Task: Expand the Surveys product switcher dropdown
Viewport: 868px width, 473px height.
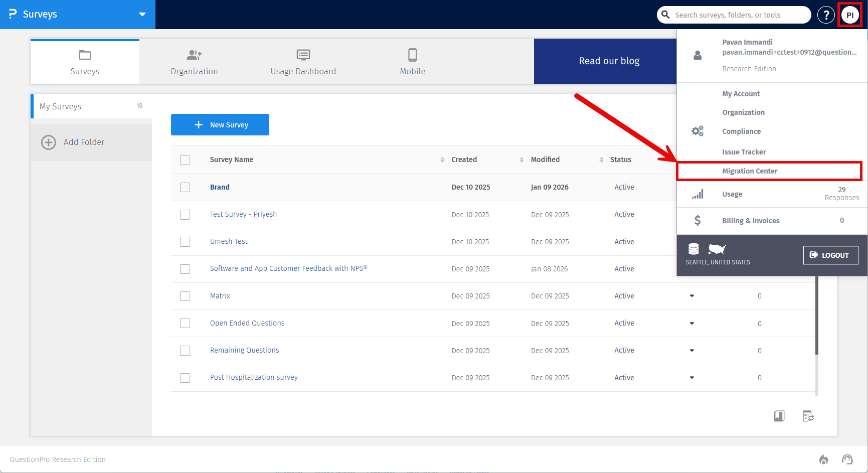Action: point(142,15)
